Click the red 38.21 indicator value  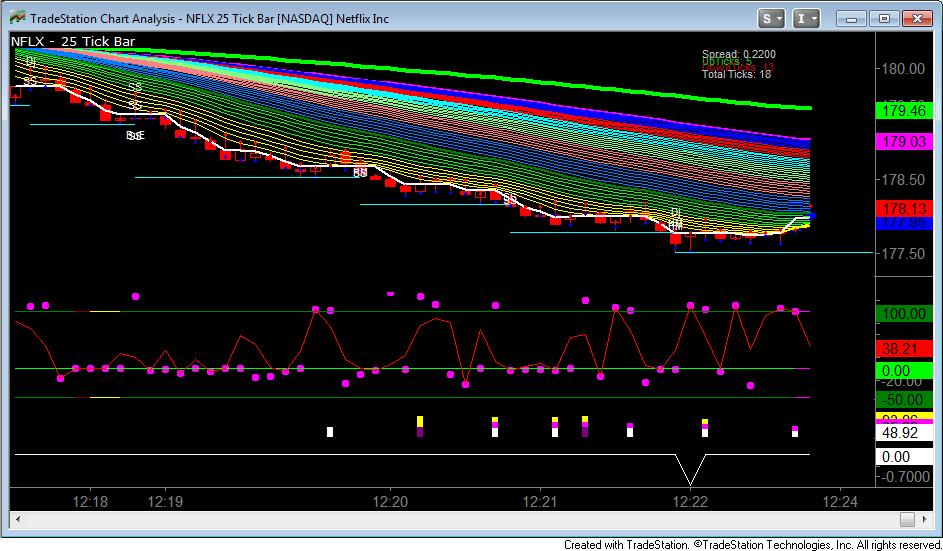click(904, 348)
